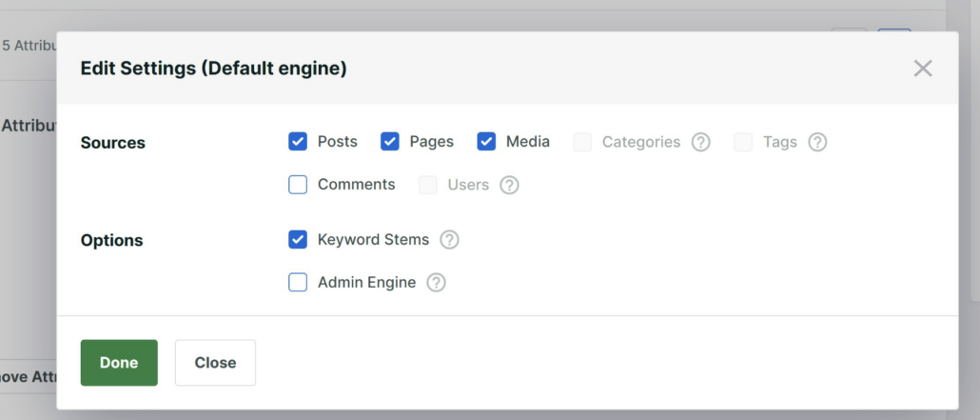The width and height of the screenshot is (980, 420).
Task: Click the Edit Settings (Default engine) title
Action: (x=214, y=69)
